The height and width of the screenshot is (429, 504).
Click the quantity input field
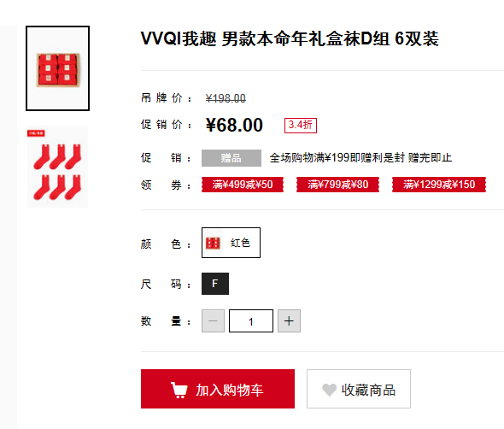point(251,321)
